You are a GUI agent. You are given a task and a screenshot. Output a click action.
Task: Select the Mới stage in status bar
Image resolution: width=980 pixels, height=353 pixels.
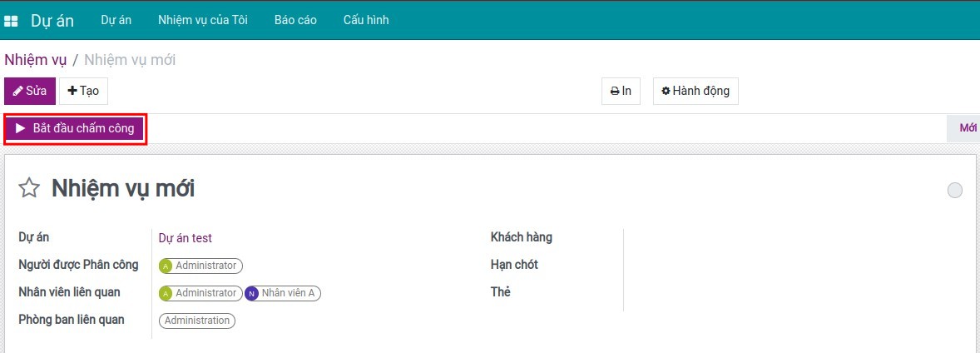tap(967, 128)
